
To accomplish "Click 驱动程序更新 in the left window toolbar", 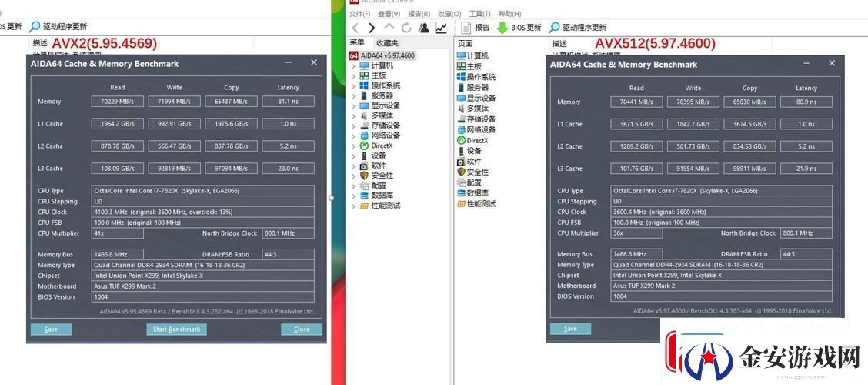I will 58,27.
